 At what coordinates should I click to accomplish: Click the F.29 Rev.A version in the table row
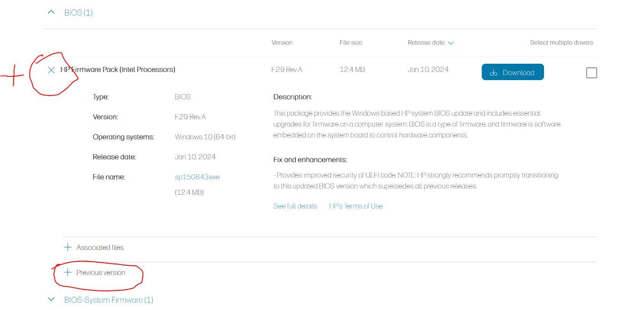(x=287, y=70)
